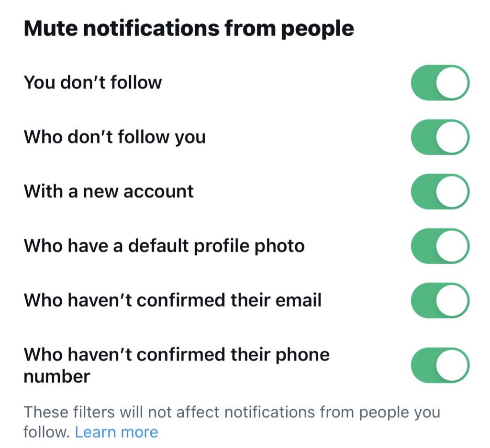This screenshot has height=448, width=490.
Task: Disable the "You don't follow" toggle
Action: [440, 83]
